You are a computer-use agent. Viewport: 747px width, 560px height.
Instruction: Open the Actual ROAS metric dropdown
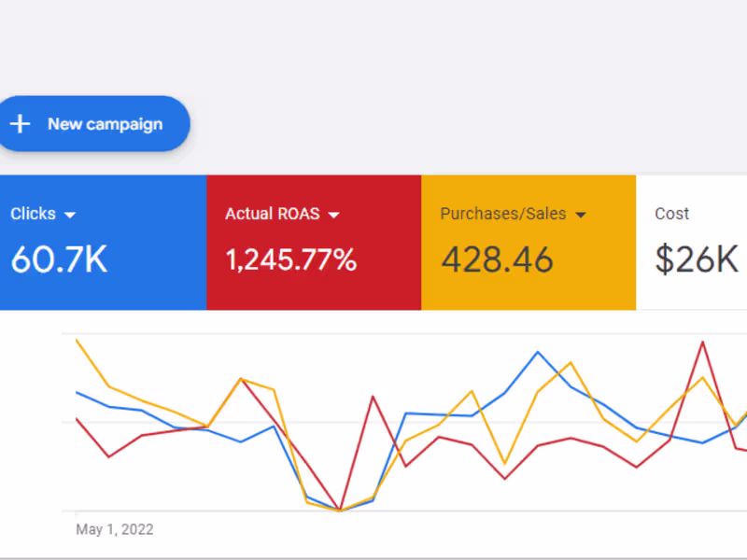[x=334, y=214]
